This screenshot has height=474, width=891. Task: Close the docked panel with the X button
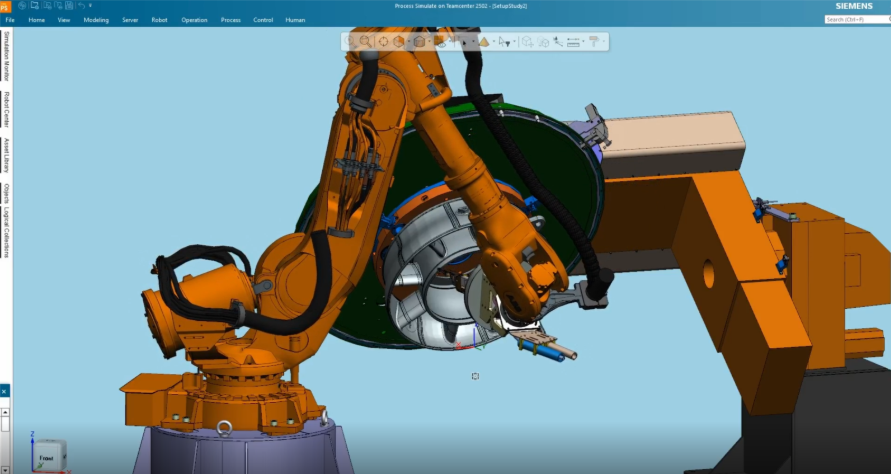[x=4, y=391]
